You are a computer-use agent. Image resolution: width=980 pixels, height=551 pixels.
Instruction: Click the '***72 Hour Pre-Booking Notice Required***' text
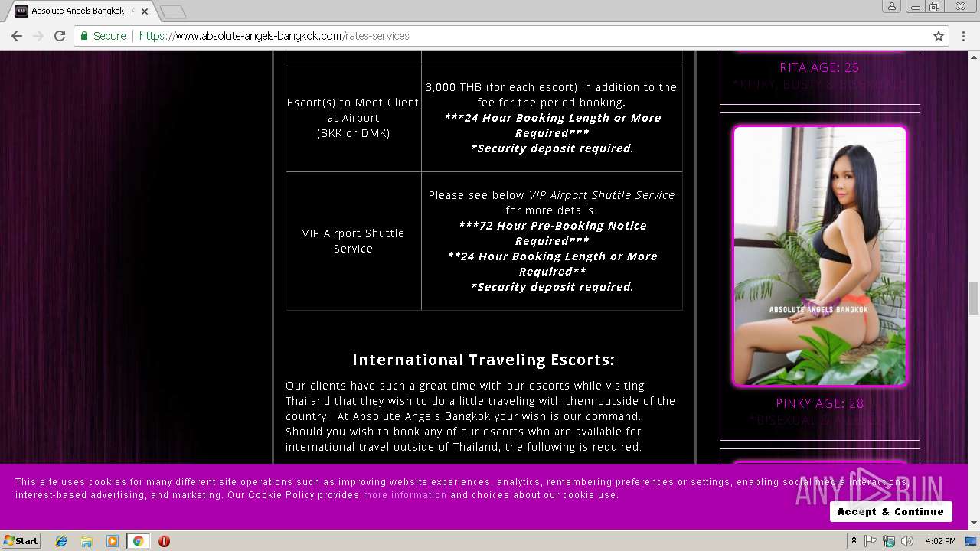(x=552, y=233)
